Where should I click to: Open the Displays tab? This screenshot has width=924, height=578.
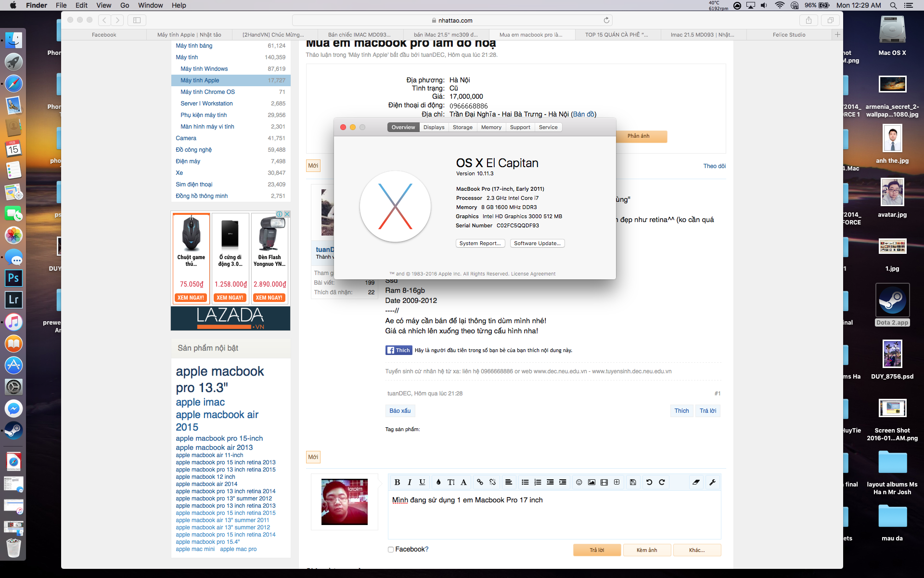click(x=434, y=127)
